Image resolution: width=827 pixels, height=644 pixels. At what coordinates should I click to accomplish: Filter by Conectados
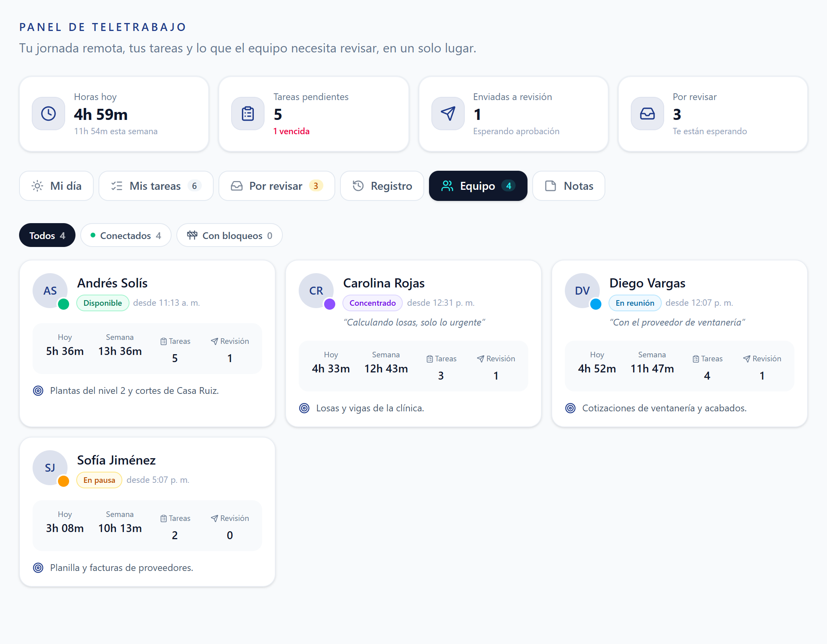point(126,235)
